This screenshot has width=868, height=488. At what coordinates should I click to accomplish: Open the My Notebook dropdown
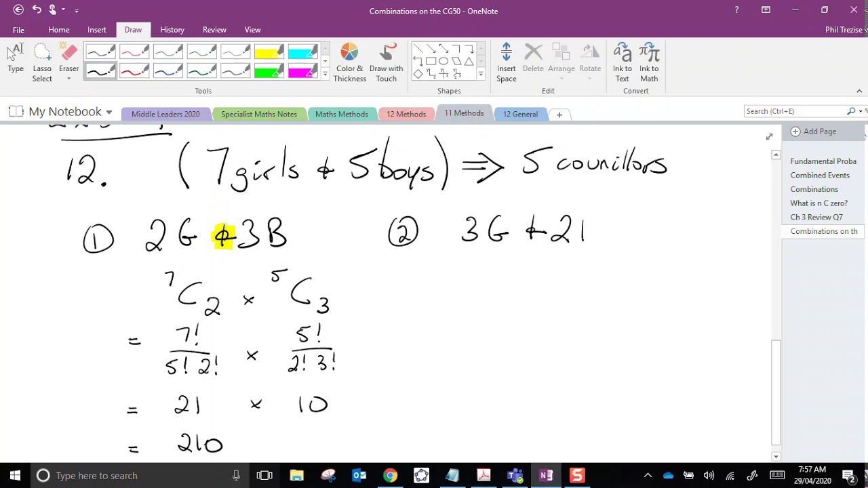(x=108, y=112)
